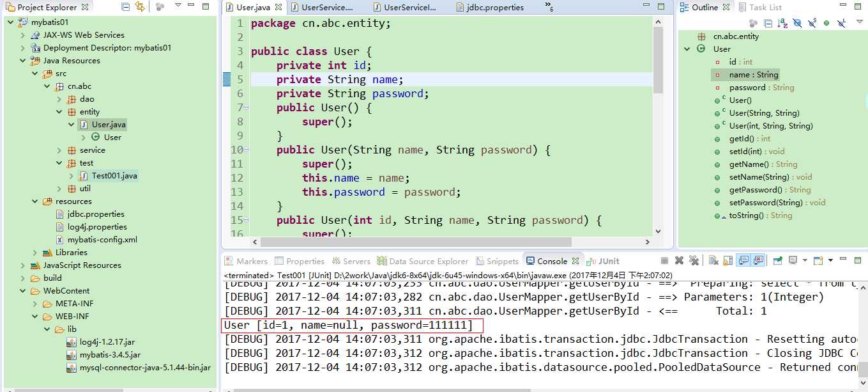Click Open Console icon
Viewport: 868px width, 392px height.
[818, 260]
